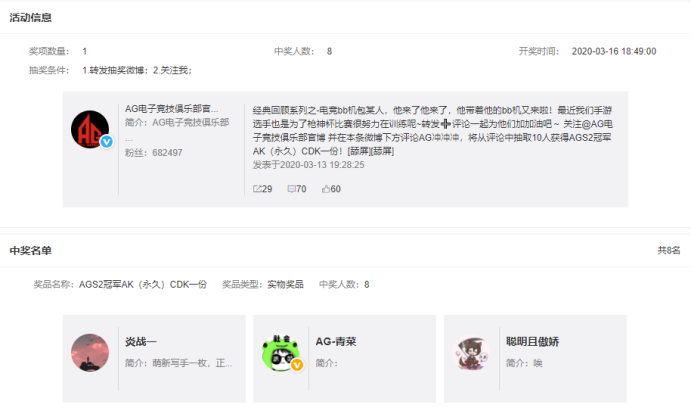This screenshot has width=692, height=414.
Task: Open AG-青菜 frog avatar
Action: click(x=281, y=353)
